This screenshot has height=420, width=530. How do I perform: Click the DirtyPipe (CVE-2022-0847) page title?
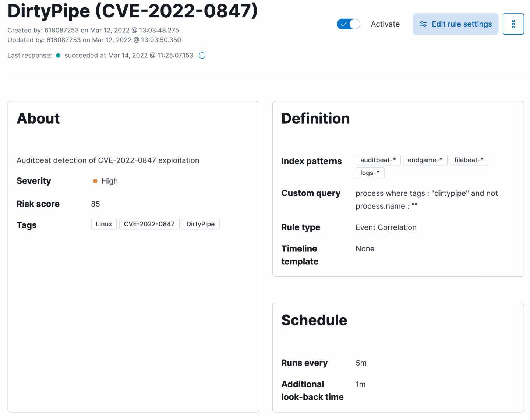click(132, 10)
